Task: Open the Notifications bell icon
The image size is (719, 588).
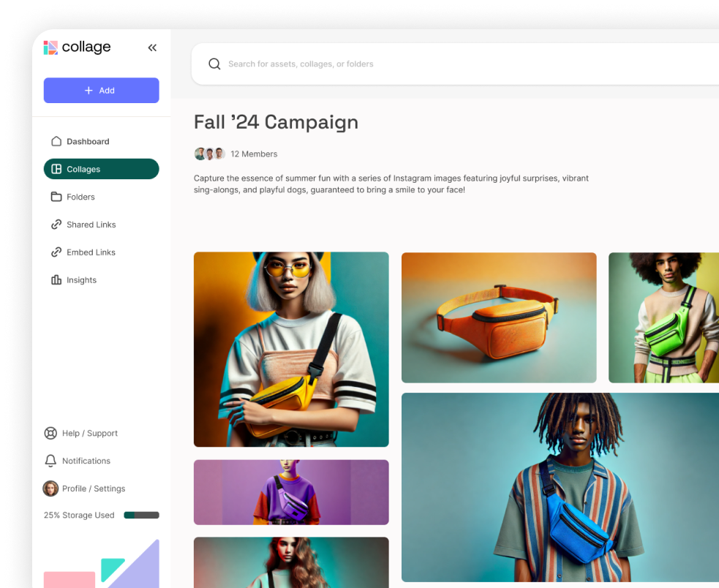Action: click(x=50, y=461)
